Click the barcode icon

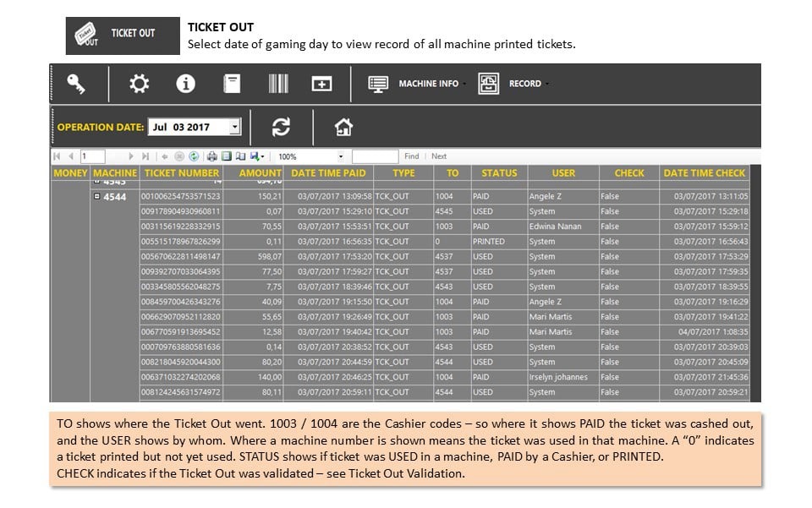pos(278,84)
